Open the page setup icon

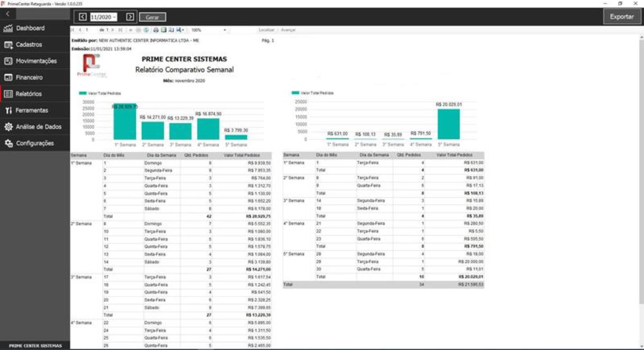coord(171,30)
